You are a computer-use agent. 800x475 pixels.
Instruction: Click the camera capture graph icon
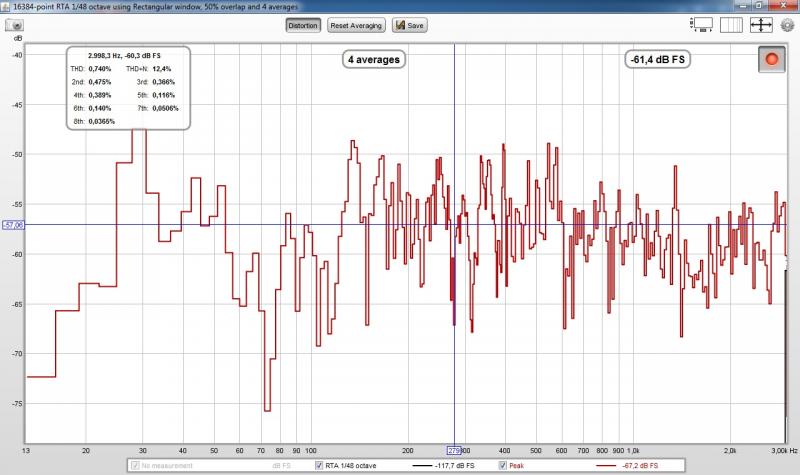click(x=14, y=25)
